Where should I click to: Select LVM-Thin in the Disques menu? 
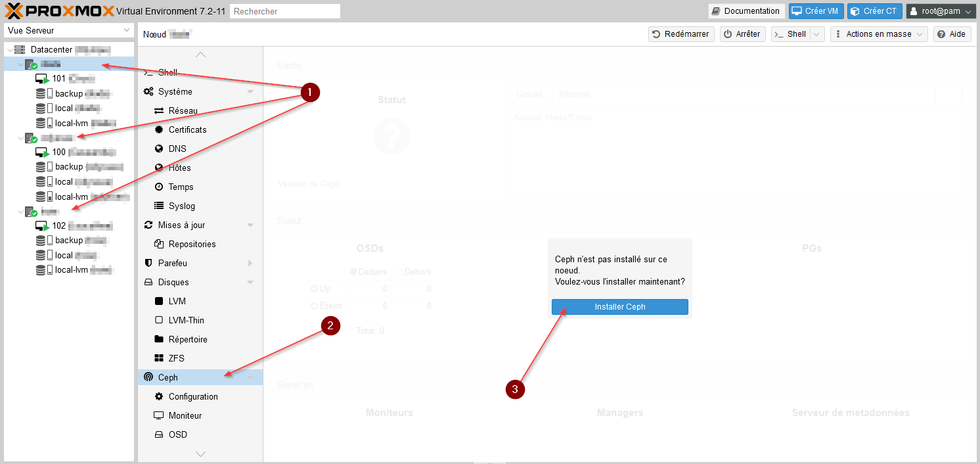[186, 321]
